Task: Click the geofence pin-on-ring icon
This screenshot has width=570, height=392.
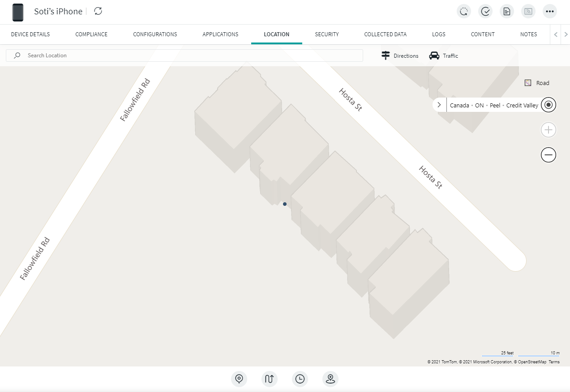Action: coord(330,379)
